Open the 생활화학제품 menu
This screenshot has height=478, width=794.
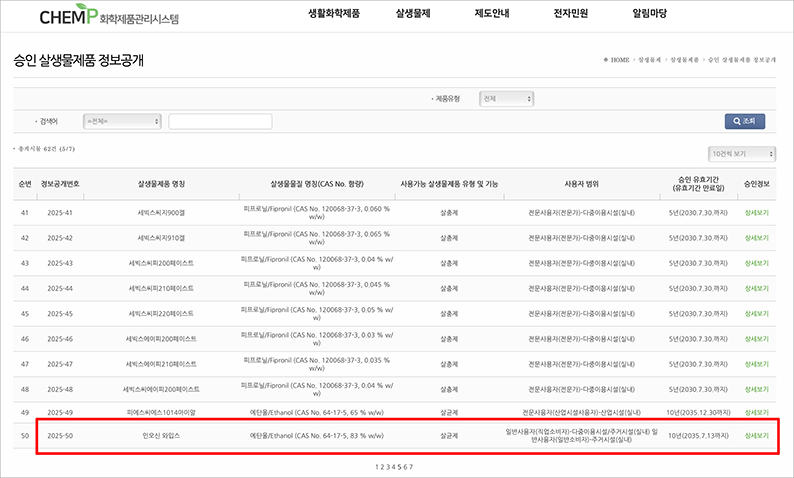[332, 14]
